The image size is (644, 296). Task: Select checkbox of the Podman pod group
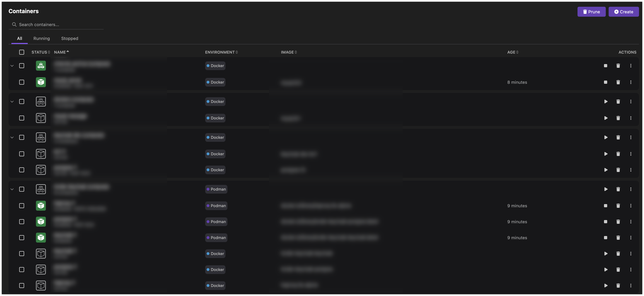tap(22, 189)
